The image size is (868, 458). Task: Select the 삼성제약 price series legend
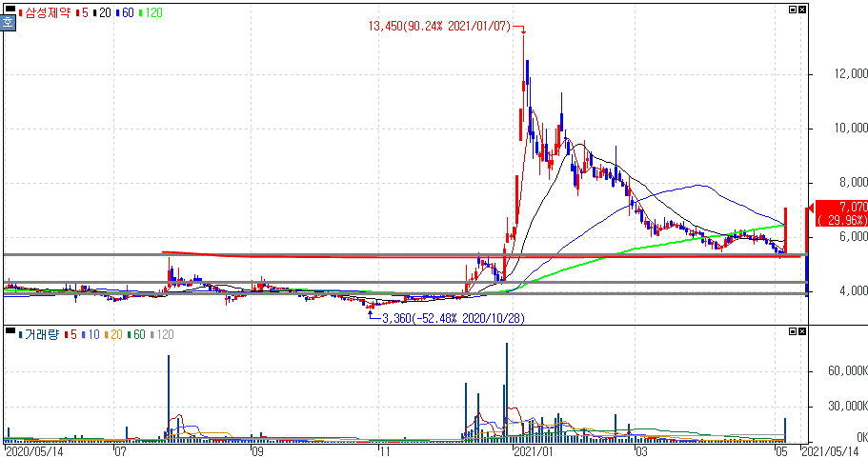tap(44, 12)
